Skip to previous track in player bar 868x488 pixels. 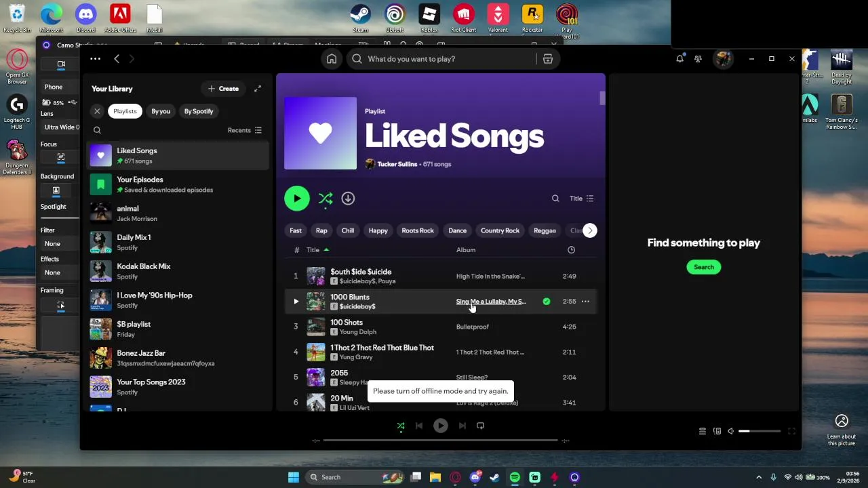coord(419,426)
